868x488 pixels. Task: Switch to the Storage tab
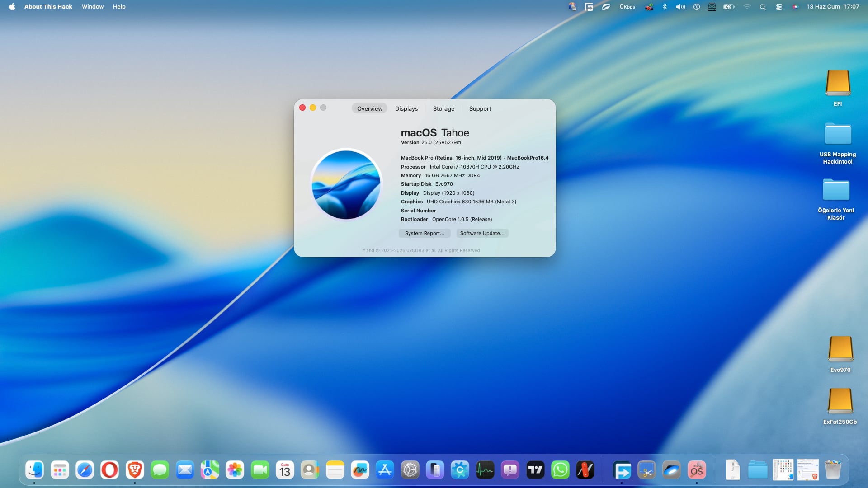(443, 108)
